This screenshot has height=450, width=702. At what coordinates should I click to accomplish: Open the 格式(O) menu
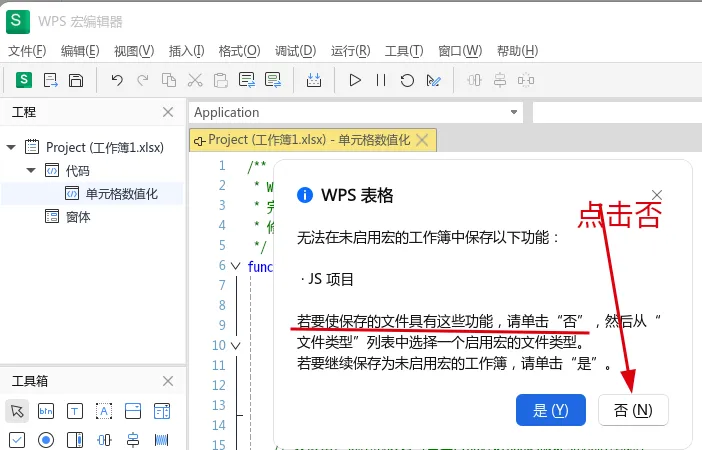coord(240,51)
